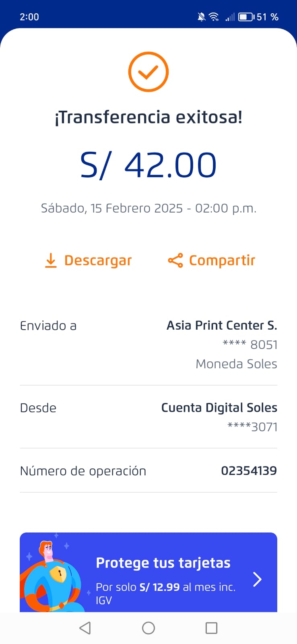Screen dimensions: 297x644
Task: Tap the download arrow icon
Action: (51, 260)
